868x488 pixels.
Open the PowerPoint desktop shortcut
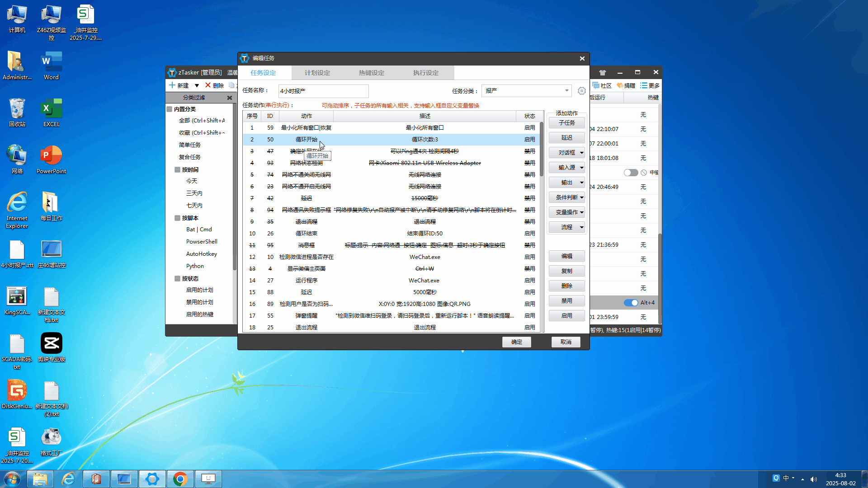[x=52, y=160]
